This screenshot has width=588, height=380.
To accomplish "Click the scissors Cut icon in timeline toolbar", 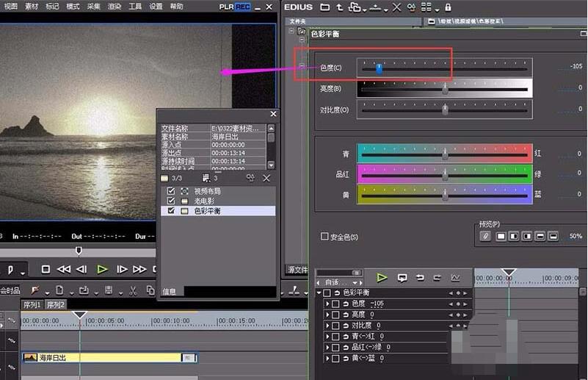I will point(132,290).
